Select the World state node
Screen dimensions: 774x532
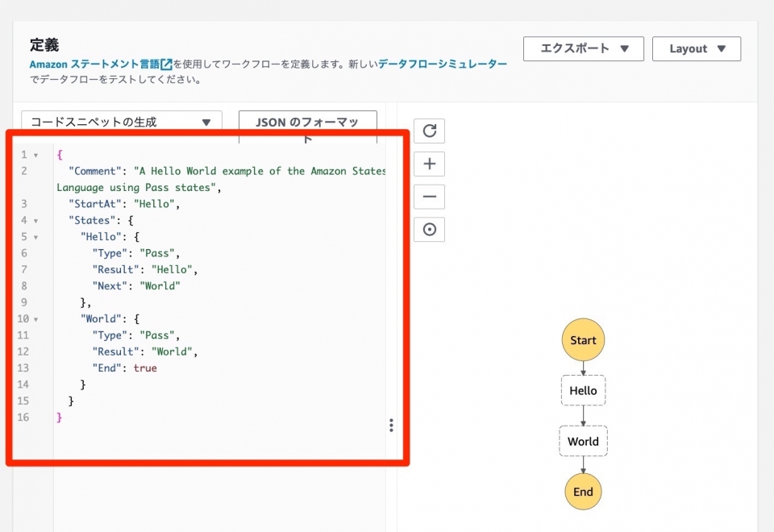[583, 441]
